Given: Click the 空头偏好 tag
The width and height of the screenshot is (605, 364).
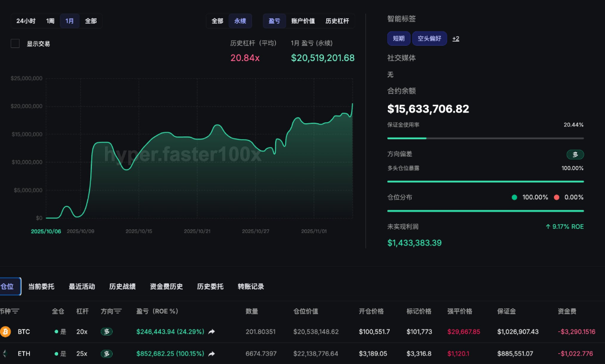Looking at the screenshot, I should pos(429,39).
